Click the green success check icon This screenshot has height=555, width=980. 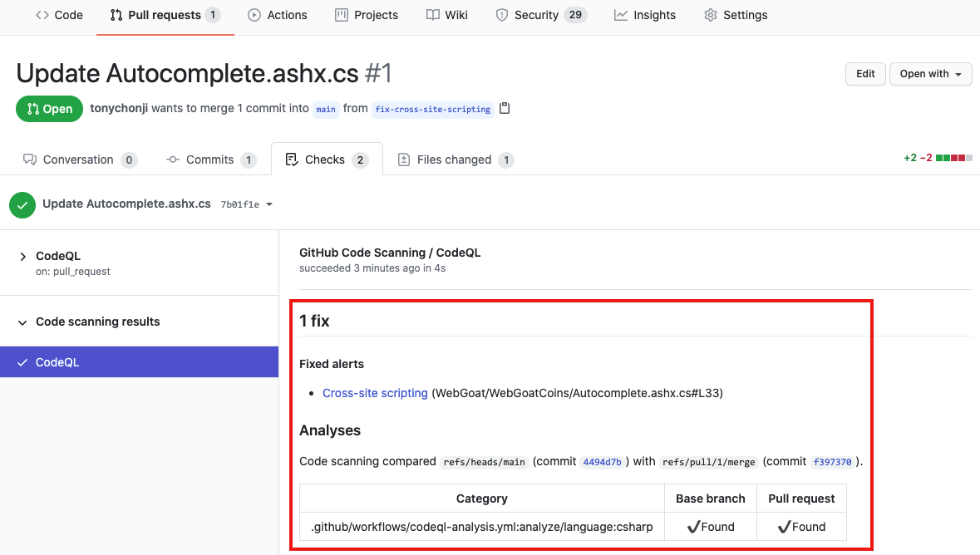[22, 205]
